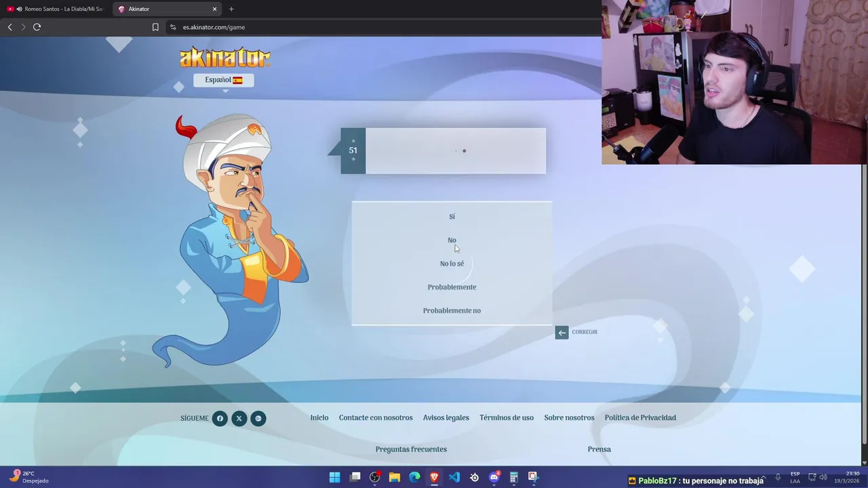The width and height of the screenshot is (868, 488).
Task: Switch ESP LAA keyboard language
Action: coord(795,477)
